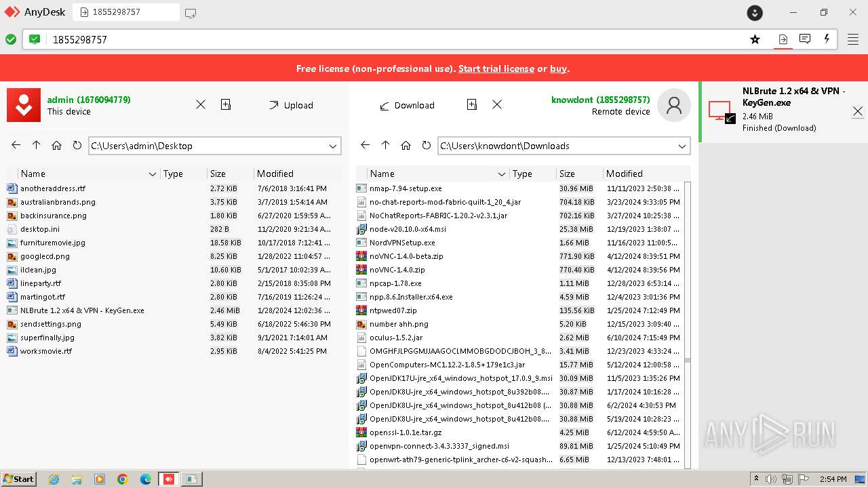Select desktop.ini in local pane
The width and height of the screenshot is (868, 488).
tap(40, 229)
